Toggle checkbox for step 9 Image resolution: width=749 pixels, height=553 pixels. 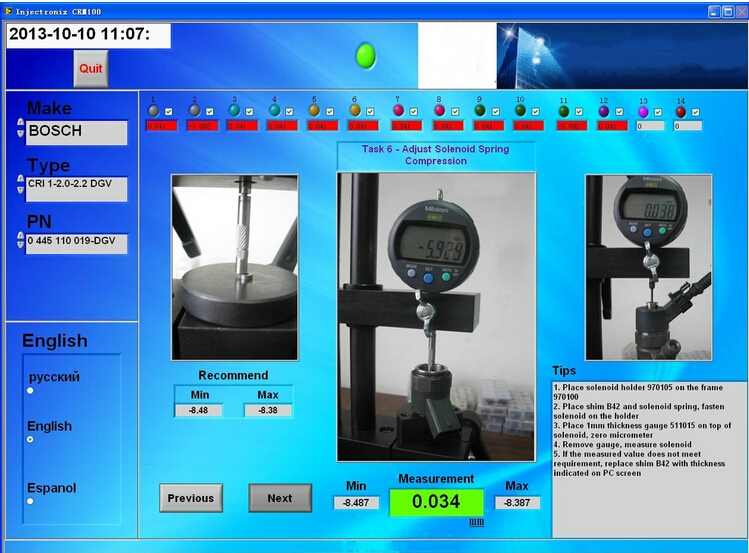[x=496, y=111]
